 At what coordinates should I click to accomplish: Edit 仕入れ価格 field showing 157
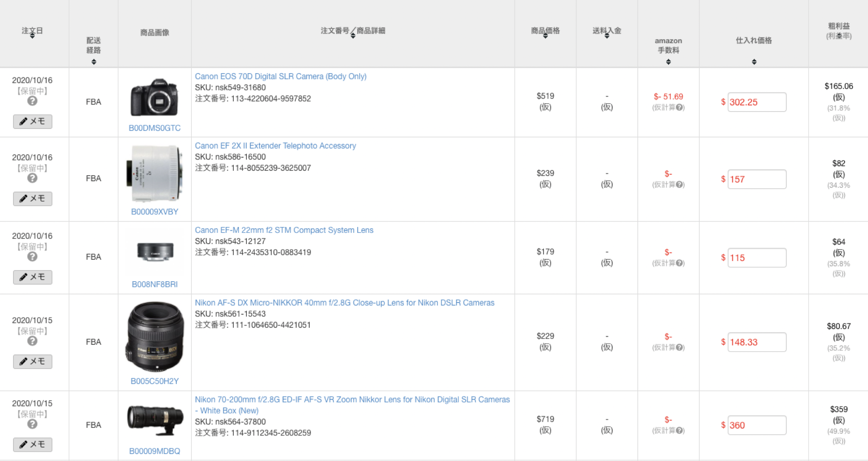pos(757,179)
